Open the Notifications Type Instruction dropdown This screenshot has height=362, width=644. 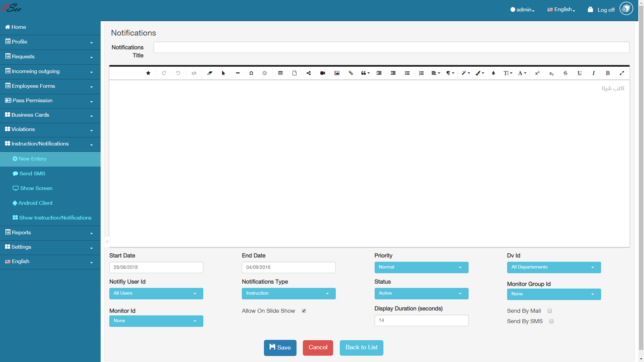pos(288,293)
